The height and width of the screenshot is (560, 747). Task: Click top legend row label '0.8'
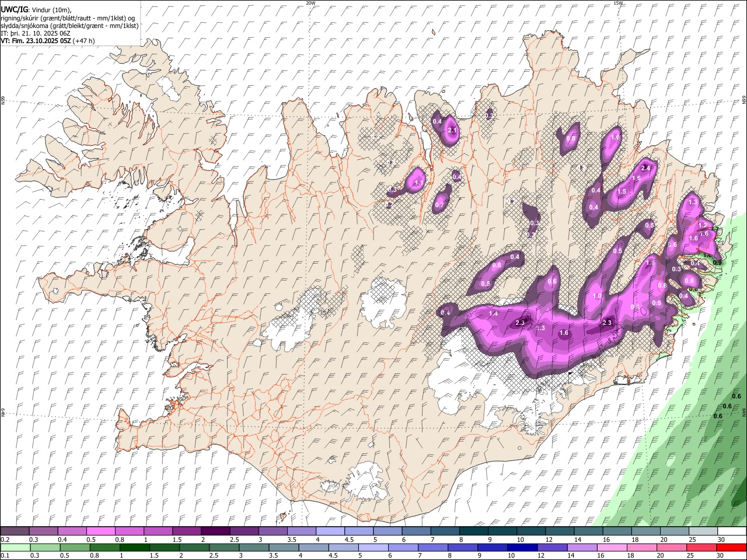click(119, 540)
